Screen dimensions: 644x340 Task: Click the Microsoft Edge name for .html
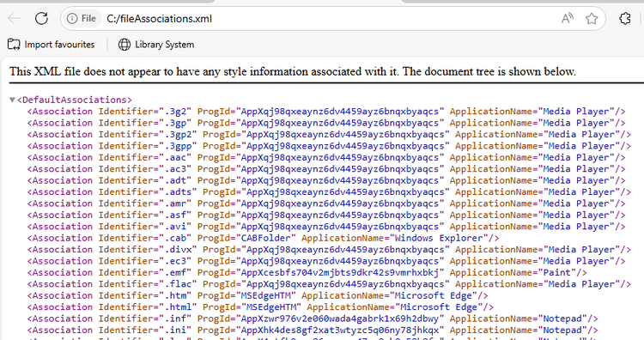439,307
